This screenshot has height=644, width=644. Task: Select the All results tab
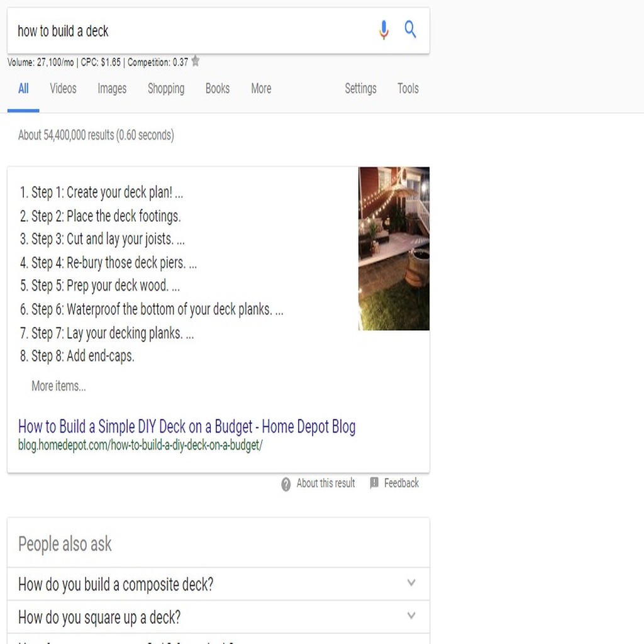point(23,89)
